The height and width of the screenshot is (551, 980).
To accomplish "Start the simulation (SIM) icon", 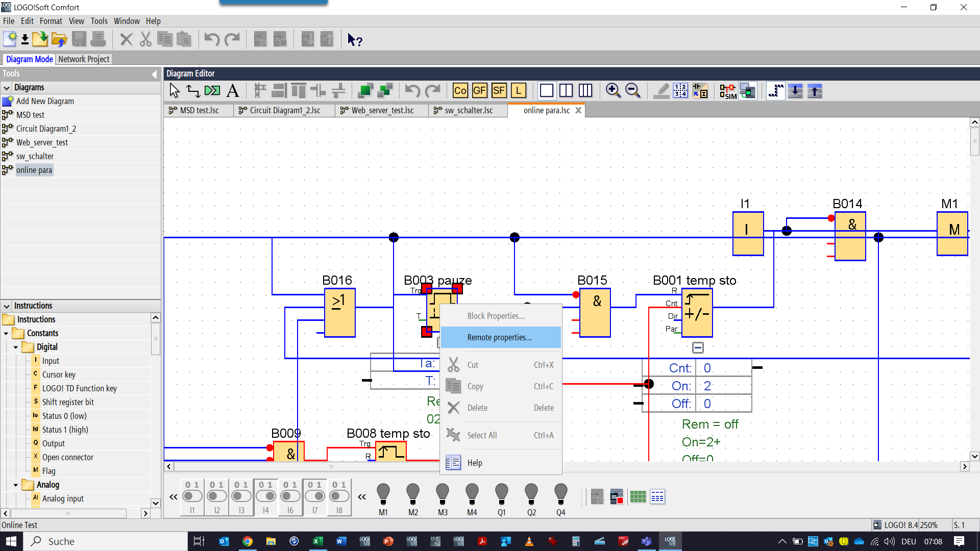I will tap(728, 91).
